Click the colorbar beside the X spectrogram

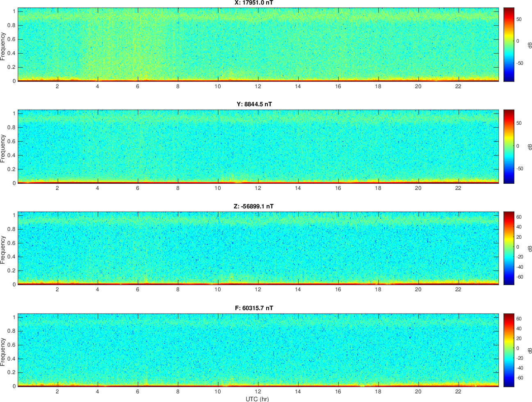pyautogui.click(x=509, y=44)
